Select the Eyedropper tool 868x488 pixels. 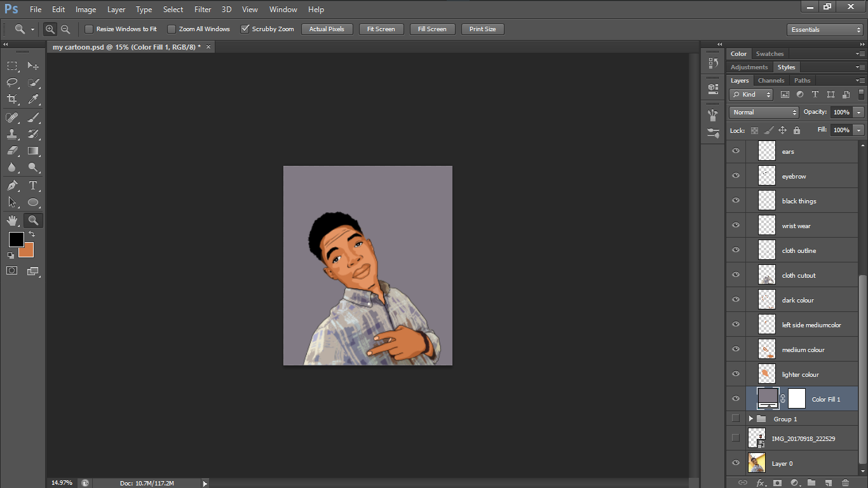point(33,99)
